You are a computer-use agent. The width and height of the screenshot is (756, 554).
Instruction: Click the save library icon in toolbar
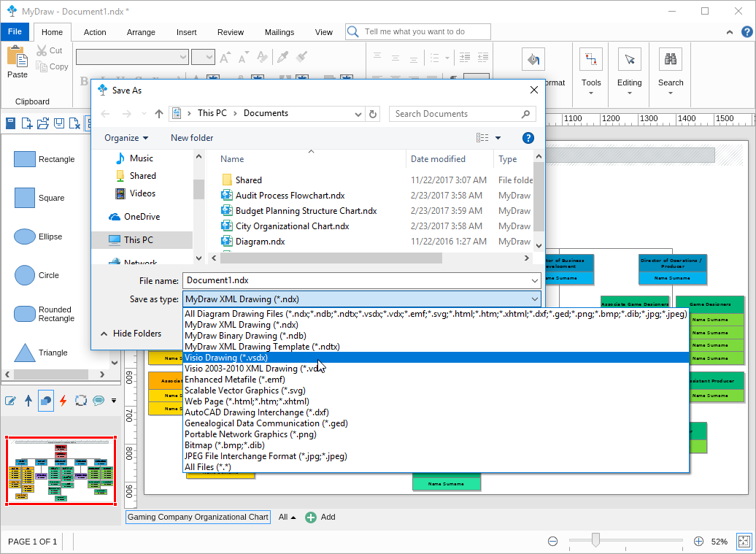tap(59, 123)
